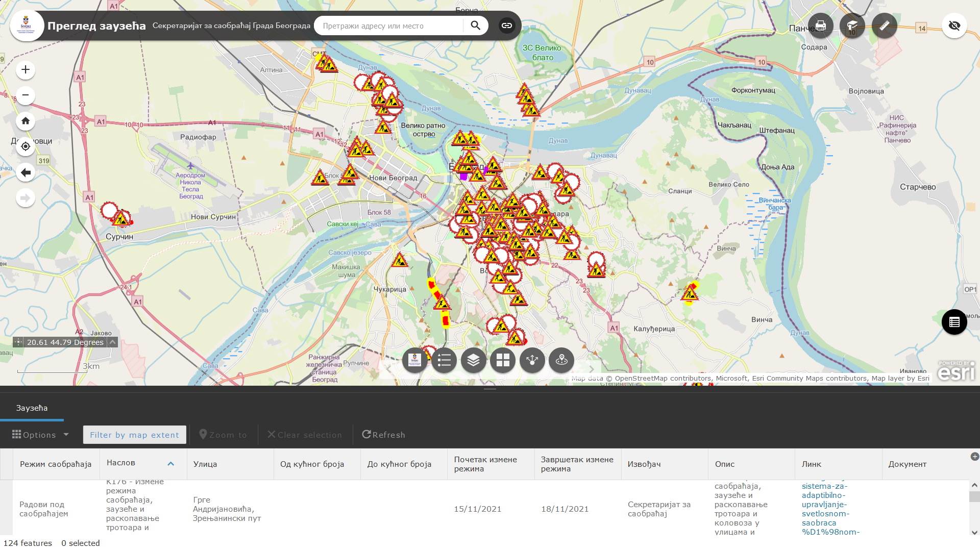
Task: Open the Bookmarks tool
Action: coord(852,26)
